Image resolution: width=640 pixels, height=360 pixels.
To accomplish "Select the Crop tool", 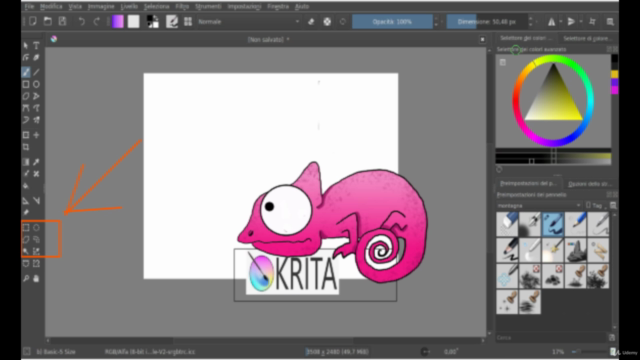I will [x=26, y=147].
